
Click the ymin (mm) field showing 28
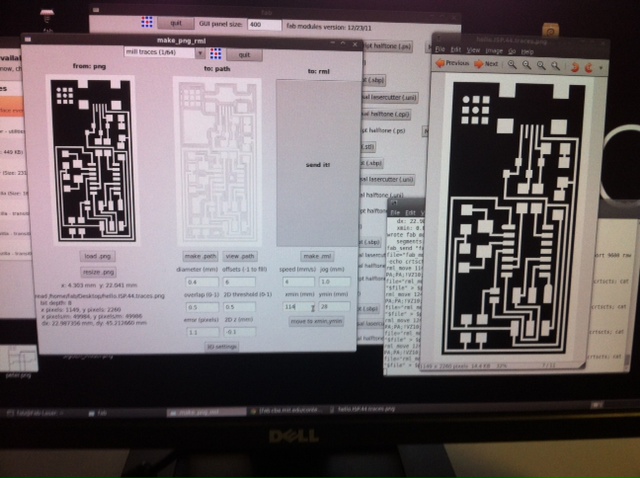pyautogui.click(x=334, y=306)
